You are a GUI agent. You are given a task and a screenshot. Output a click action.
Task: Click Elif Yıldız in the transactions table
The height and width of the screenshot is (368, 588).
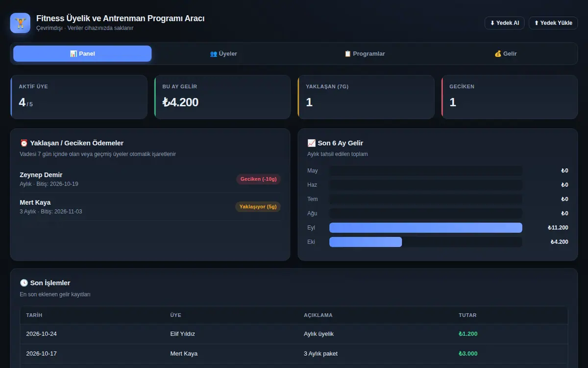183,334
